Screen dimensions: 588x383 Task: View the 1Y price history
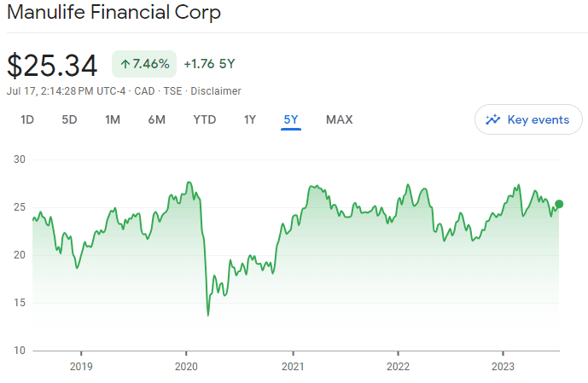(x=249, y=120)
